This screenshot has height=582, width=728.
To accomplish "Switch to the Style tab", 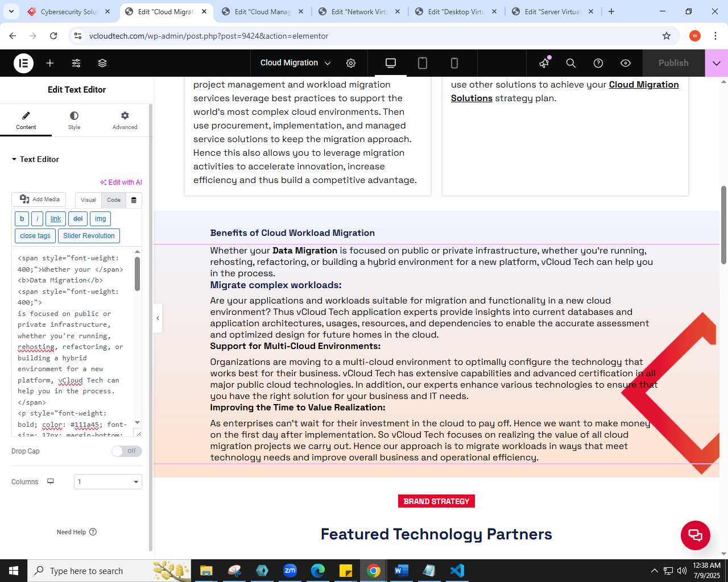I will click(74, 120).
